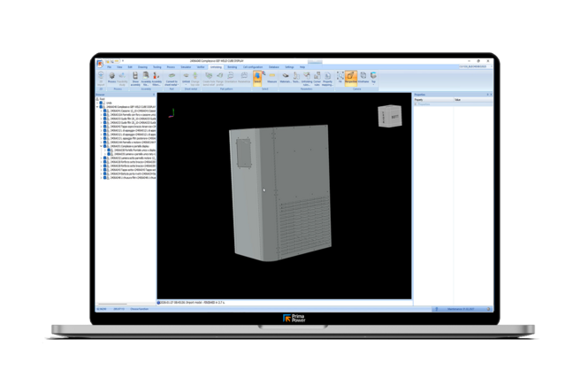
Task: Open the Database ribbon tab
Action: 274,67
